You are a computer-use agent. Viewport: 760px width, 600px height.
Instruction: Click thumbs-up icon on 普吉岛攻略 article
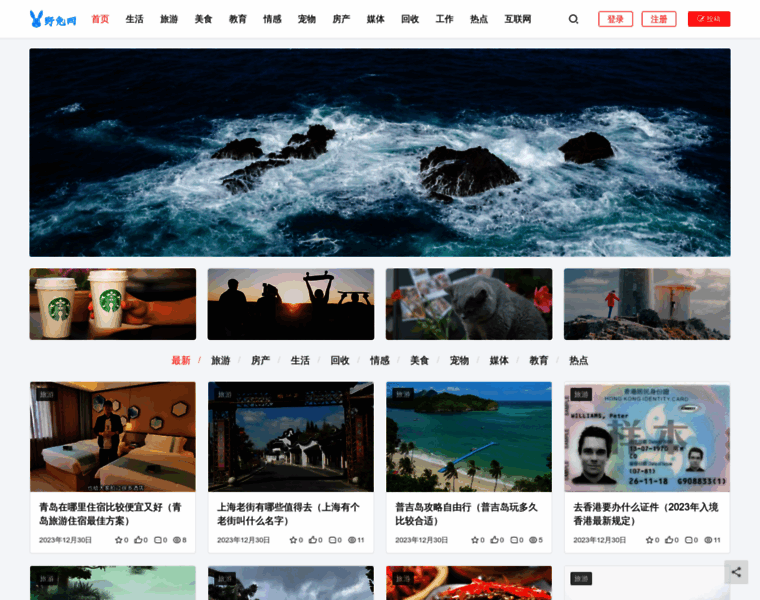[x=494, y=540]
